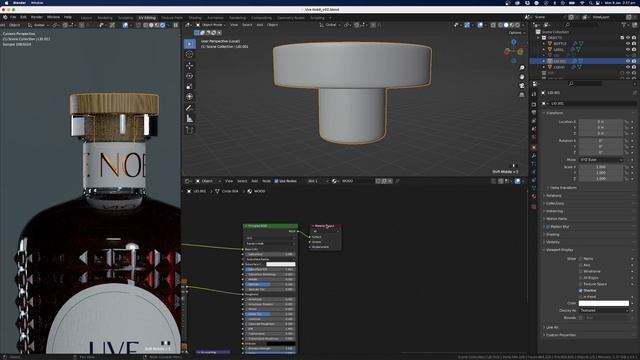The width and height of the screenshot is (640, 360).
Task: Click the viewport pan hand icon
Action: 522,77
